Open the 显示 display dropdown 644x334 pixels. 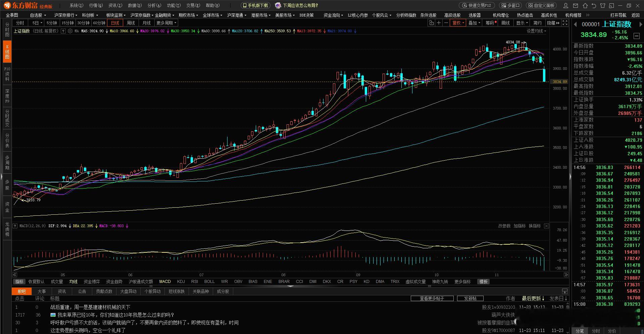(x=522, y=23)
